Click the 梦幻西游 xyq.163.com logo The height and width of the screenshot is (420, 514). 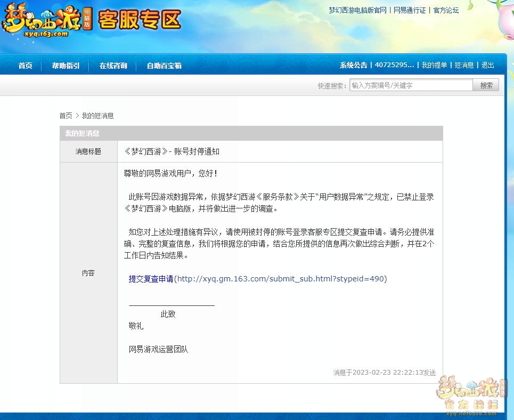[47, 20]
